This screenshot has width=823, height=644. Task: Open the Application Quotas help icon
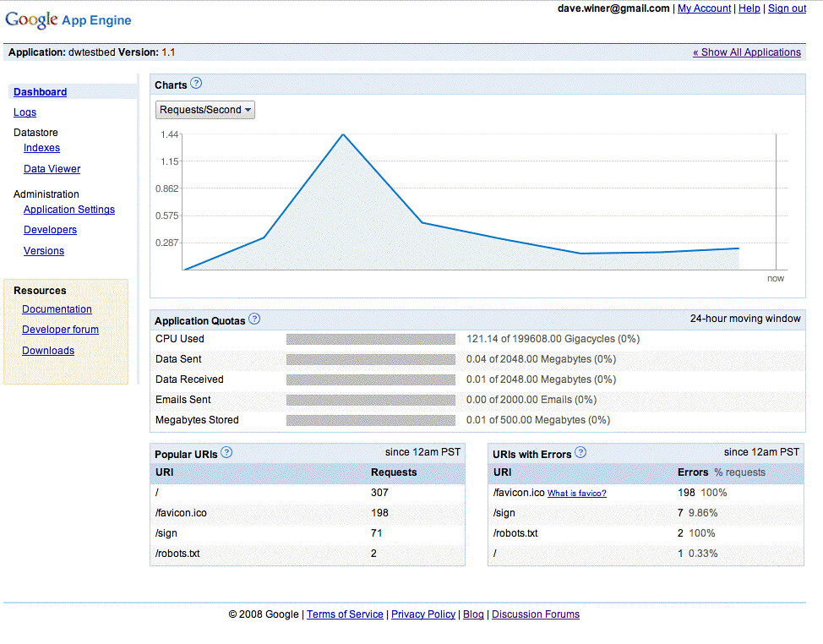(x=254, y=319)
